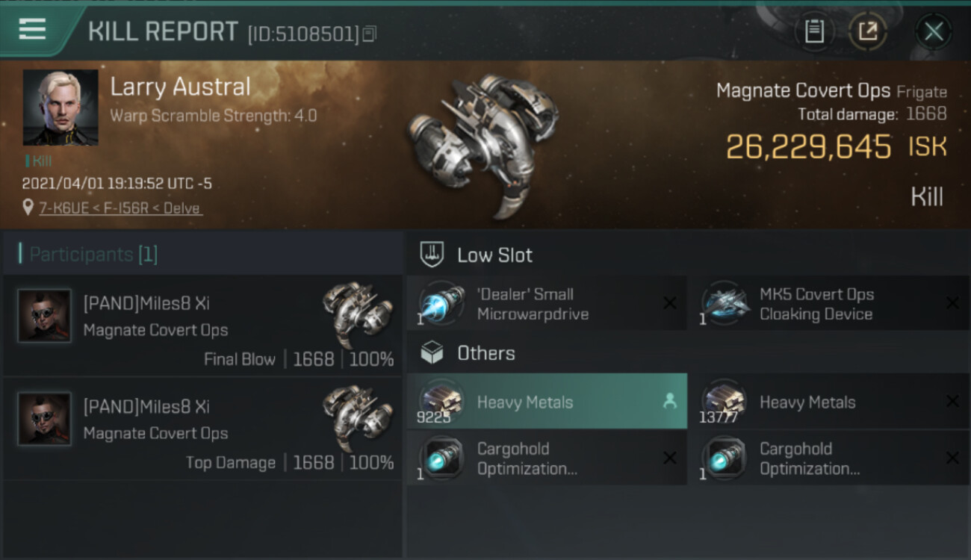The width and height of the screenshot is (971, 560).
Task: Click the Low Slot section icon
Action: click(432, 255)
